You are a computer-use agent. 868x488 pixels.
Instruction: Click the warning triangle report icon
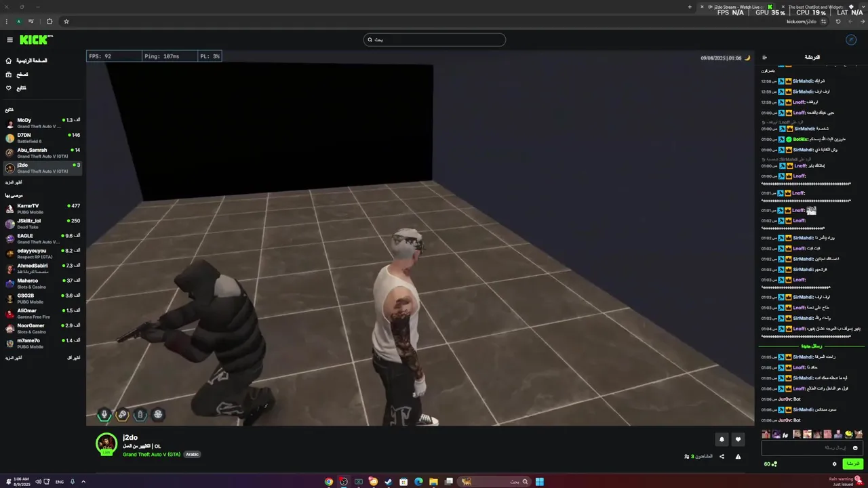738,456
